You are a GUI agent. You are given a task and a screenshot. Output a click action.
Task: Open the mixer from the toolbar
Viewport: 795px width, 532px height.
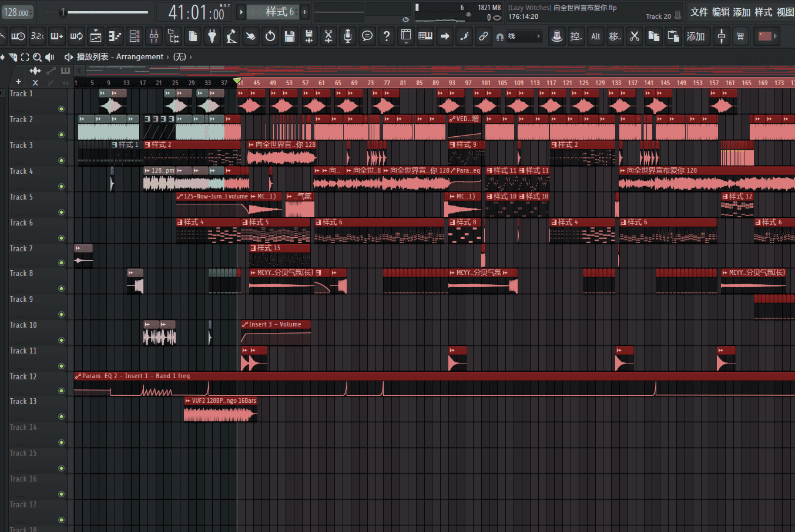click(x=154, y=36)
